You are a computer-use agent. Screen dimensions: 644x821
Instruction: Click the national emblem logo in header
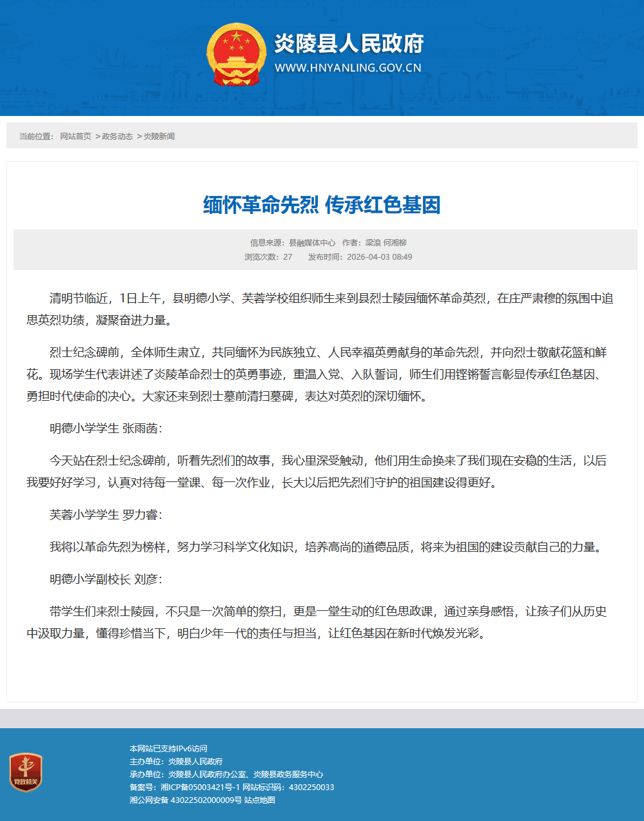[x=236, y=55]
